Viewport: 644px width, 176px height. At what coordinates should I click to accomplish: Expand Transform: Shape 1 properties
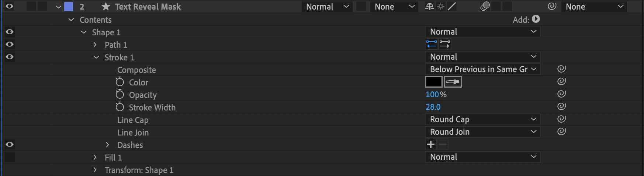coord(95,170)
